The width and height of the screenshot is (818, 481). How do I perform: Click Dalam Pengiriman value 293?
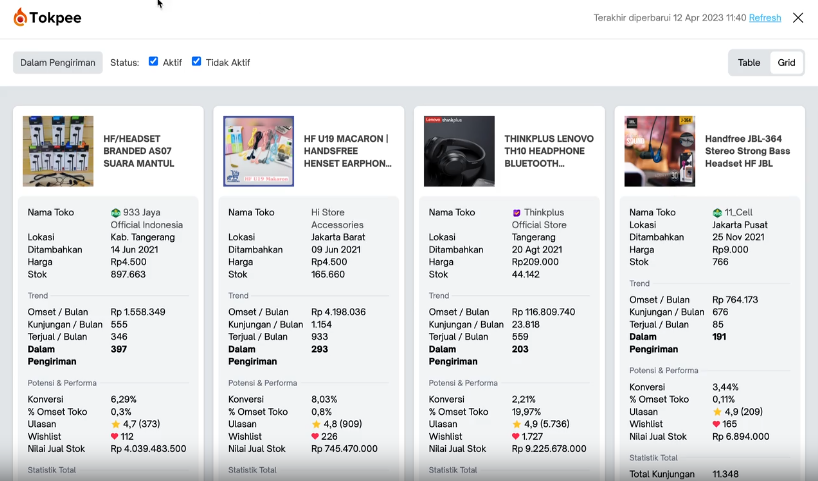[x=319, y=349]
